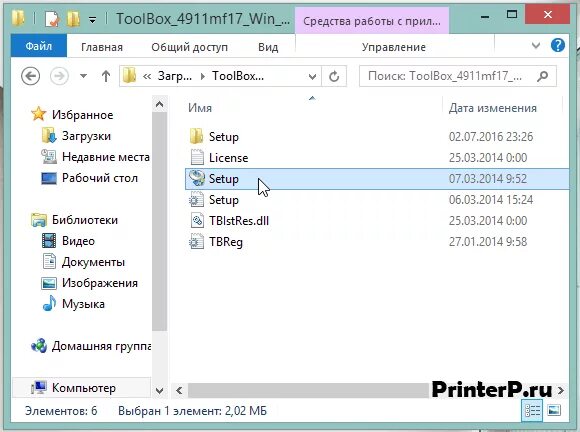Click the TBlstRes.dll file icon
This screenshot has width=580, height=432.
tap(197, 220)
